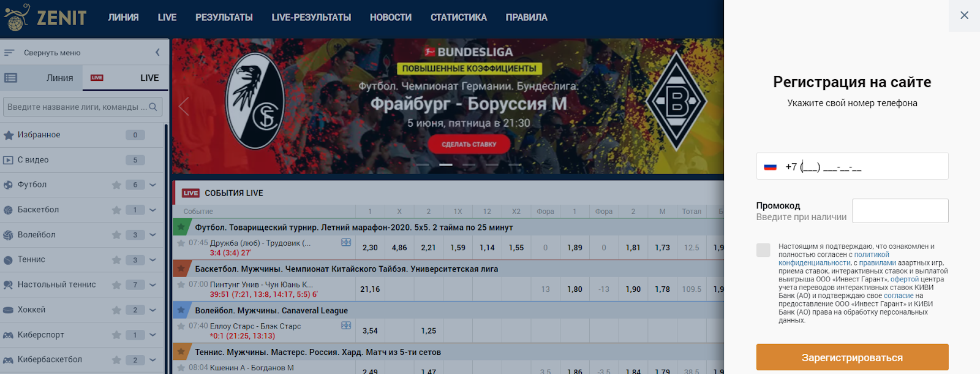Image resolution: width=980 pixels, height=374 pixels.
Task: Expand the Волейбол category chevron
Action: click(153, 235)
